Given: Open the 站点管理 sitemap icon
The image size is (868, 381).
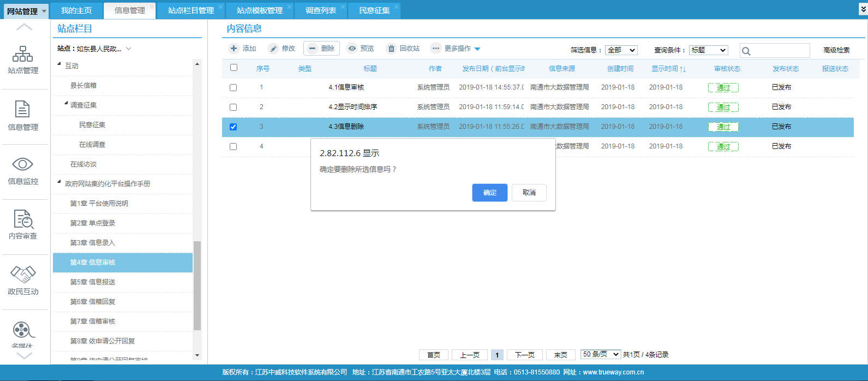Looking at the screenshot, I should (23, 54).
